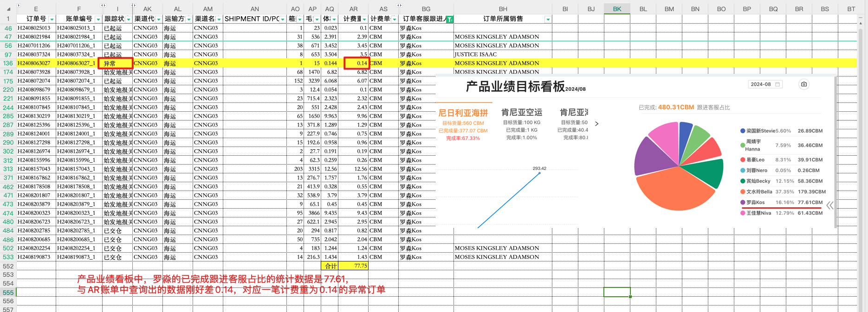Select column header BK
The image size is (868, 312).
(x=617, y=9)
